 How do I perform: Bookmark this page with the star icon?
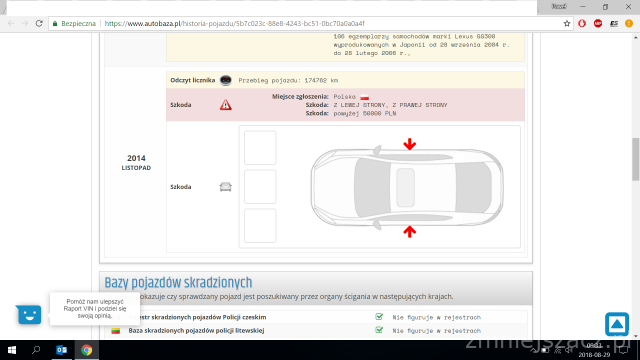point(567,24)
